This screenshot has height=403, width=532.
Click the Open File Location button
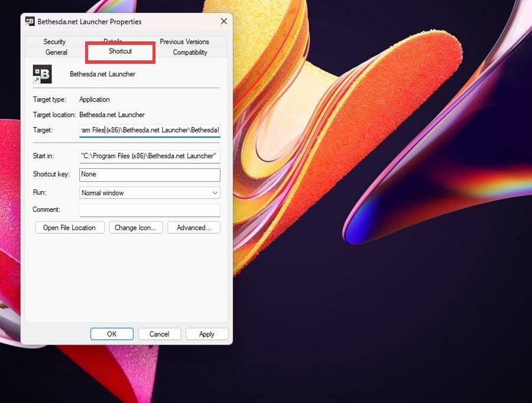pos(70,228)
